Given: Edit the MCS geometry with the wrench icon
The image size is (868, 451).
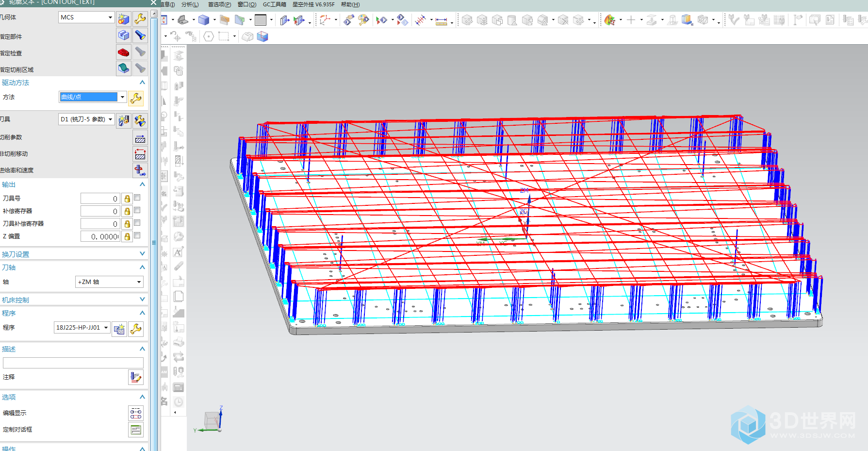Looking at the screenshot, I should (140, 19).
